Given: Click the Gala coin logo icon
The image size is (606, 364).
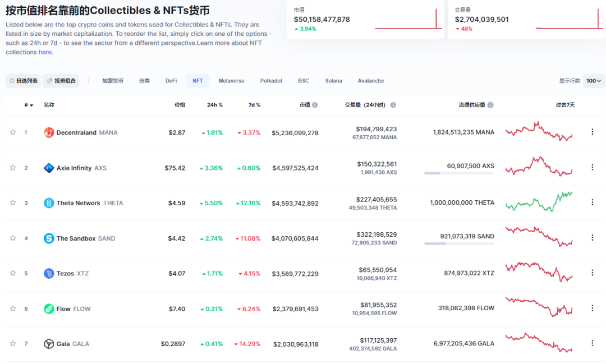Looking at the screenshot, I should pyautogui.click(x=49, y=344).
